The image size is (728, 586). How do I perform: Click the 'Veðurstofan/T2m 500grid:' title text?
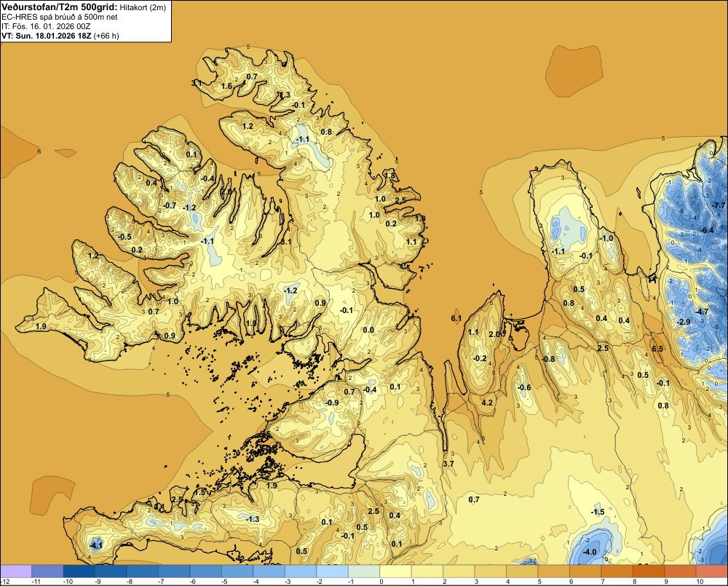[60, 7]
